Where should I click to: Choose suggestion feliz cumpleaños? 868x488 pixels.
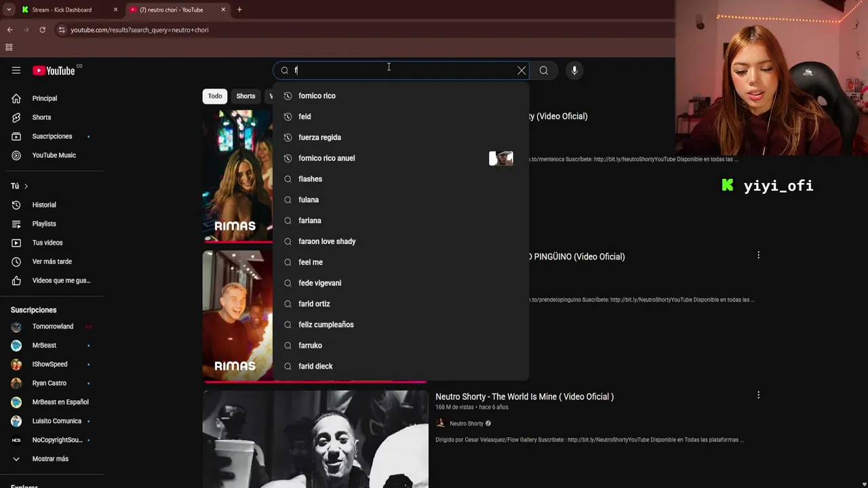click(x=401, y=325)
